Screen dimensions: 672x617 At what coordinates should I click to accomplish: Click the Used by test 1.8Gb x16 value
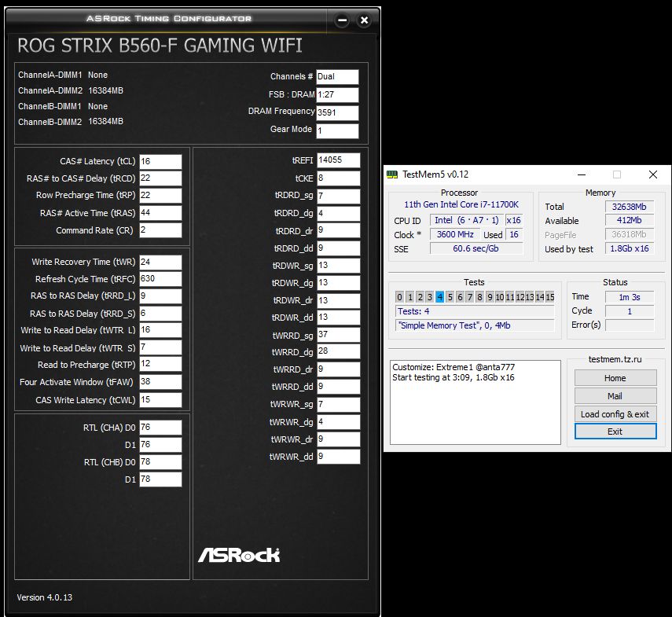(629, 248)
